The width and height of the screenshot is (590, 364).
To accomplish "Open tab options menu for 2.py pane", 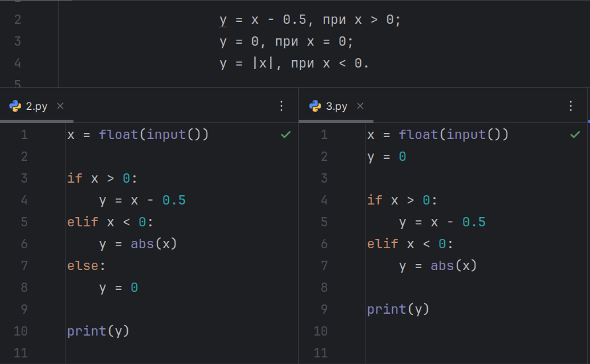I will coord(281,106).
